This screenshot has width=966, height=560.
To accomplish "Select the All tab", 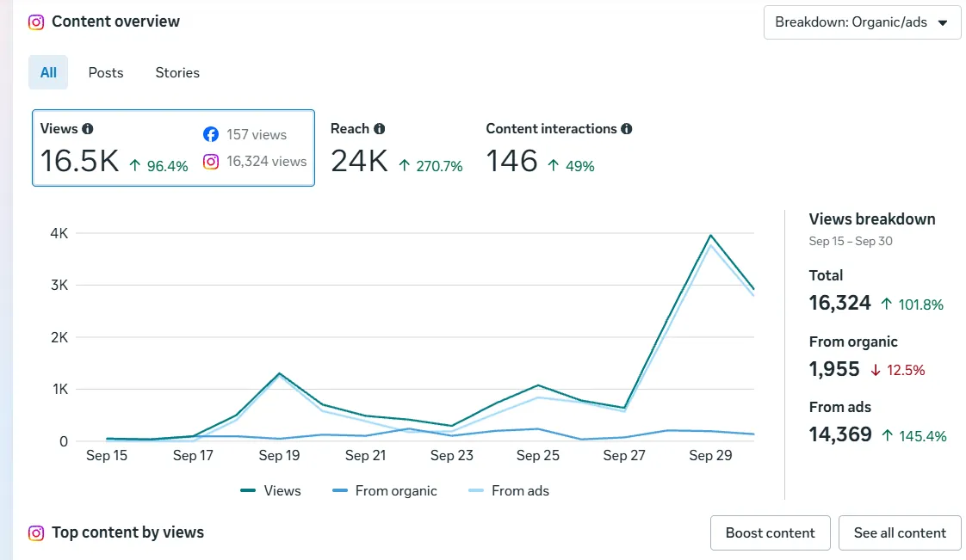I will click(48, 72).
